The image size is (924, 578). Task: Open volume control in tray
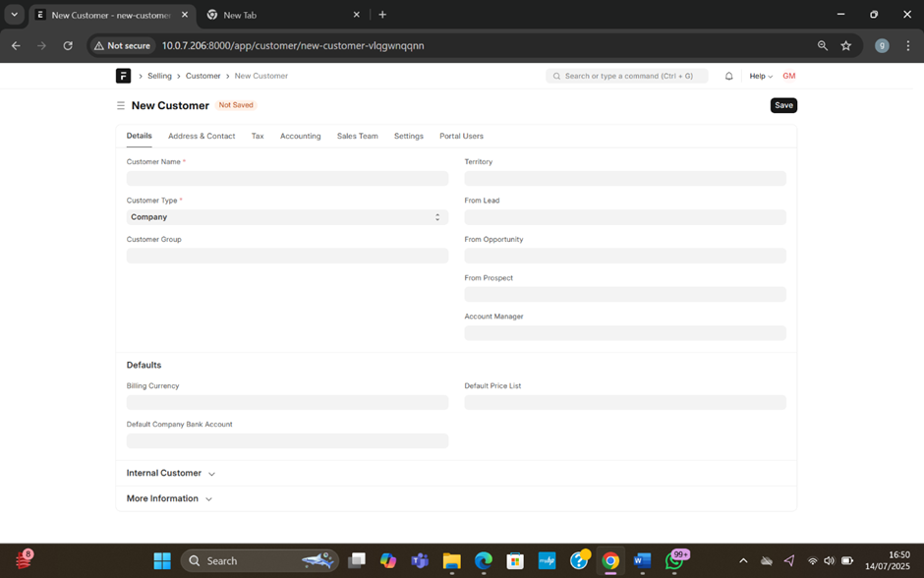pos(829,561)
